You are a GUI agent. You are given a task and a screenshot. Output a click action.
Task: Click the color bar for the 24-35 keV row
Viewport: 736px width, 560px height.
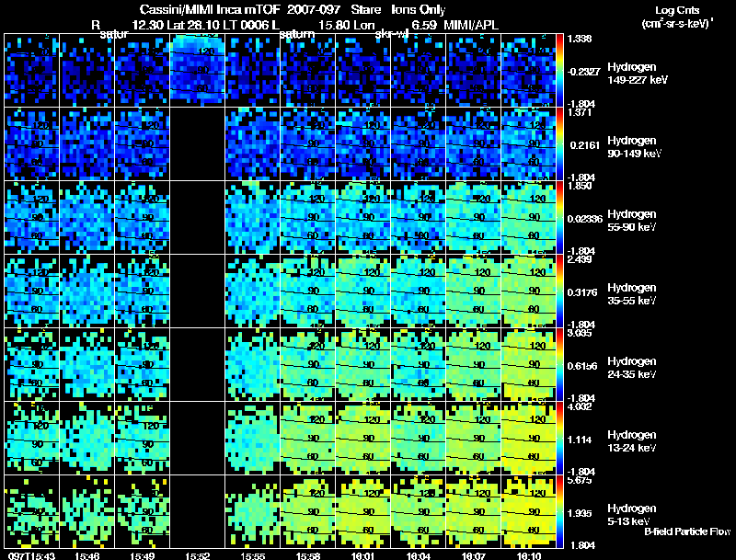(x=559, y=365)
